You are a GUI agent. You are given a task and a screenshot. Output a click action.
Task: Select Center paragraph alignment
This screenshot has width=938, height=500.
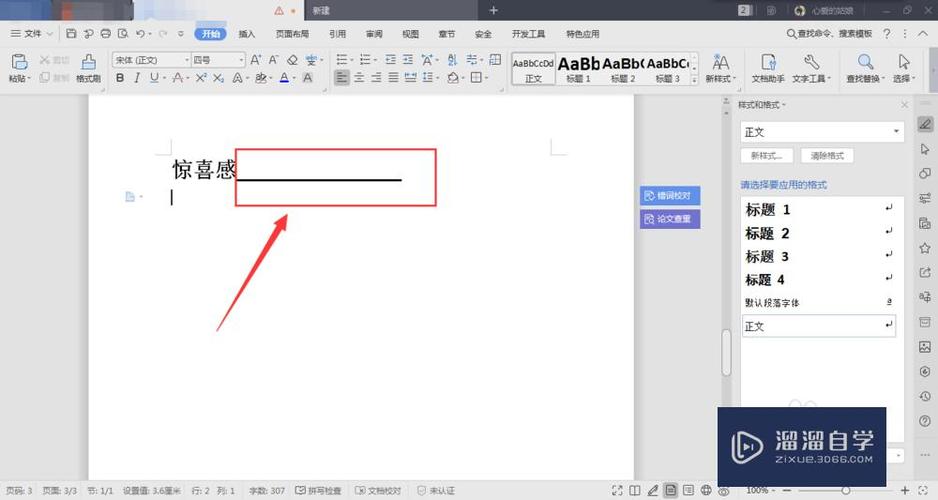(359, 77)
